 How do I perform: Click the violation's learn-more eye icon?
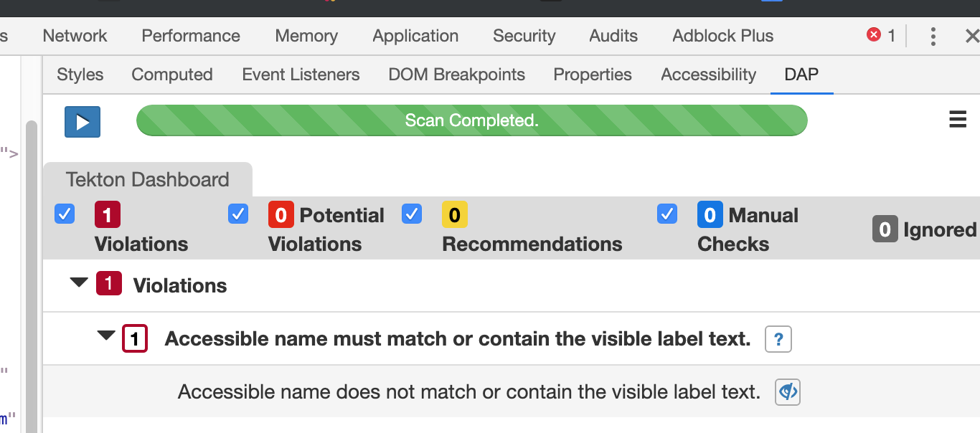(786, 391)
